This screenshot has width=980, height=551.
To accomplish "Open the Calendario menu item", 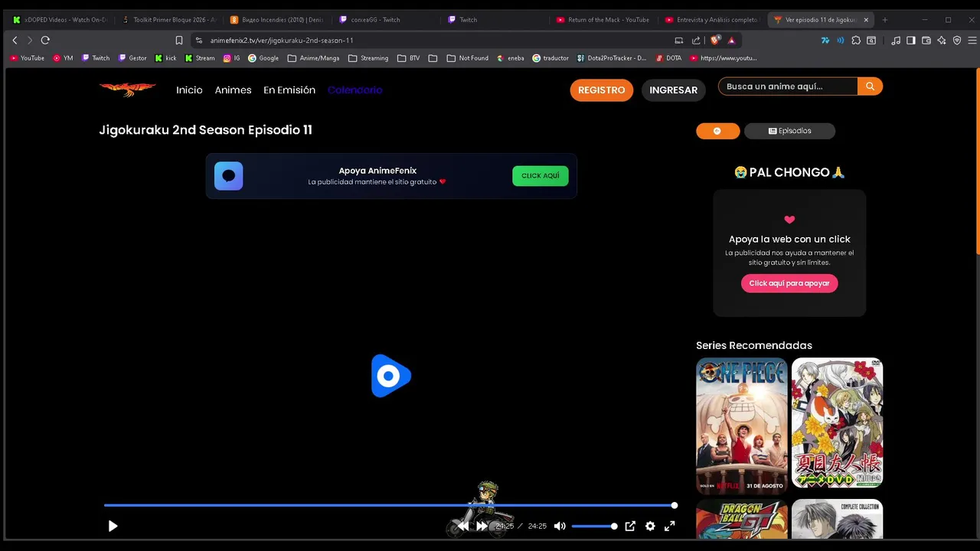I will pos(354,90).
